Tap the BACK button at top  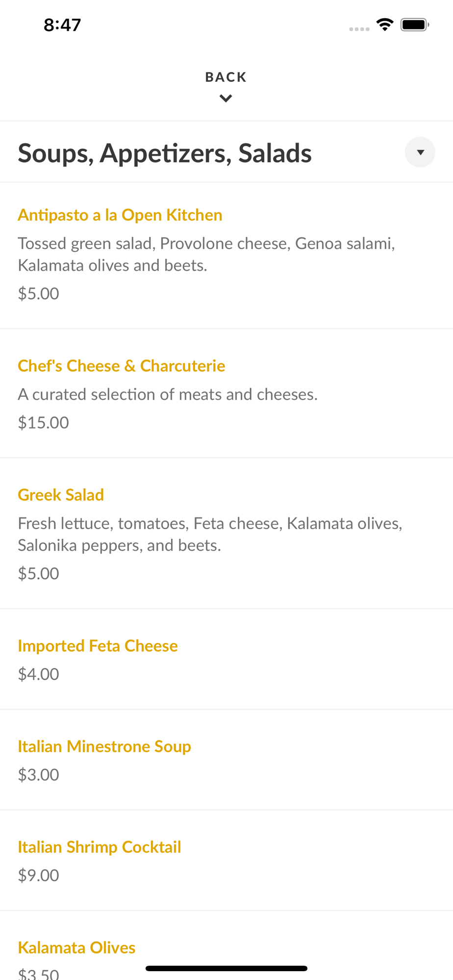point(226,77)
